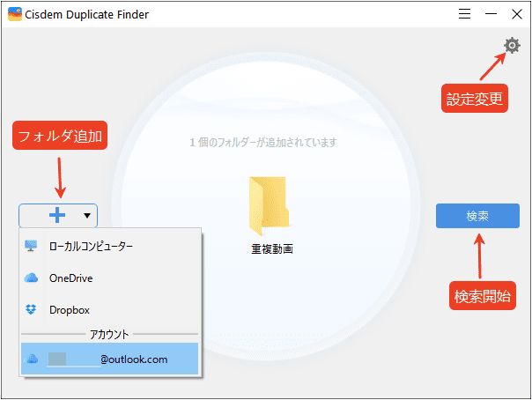
Task: Click the アカウント section header
Action: 109,335
